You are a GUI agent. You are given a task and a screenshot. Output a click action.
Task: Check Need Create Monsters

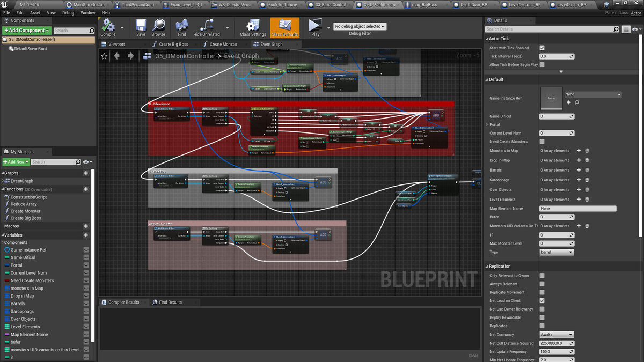pyautogui.click(x=542, y=141)
